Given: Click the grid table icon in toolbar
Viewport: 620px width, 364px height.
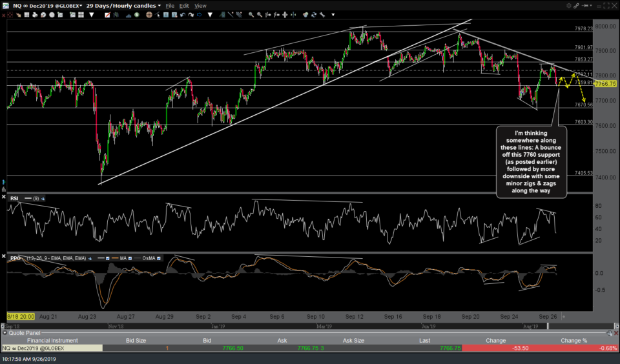Looking at the screenshot, I should pyautogui.click(x=26, y=15).
